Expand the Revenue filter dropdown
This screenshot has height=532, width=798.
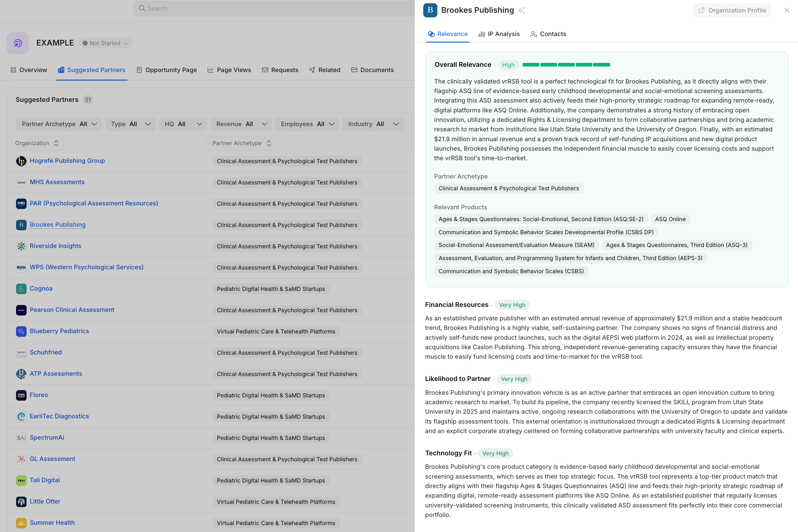(241, 124)
